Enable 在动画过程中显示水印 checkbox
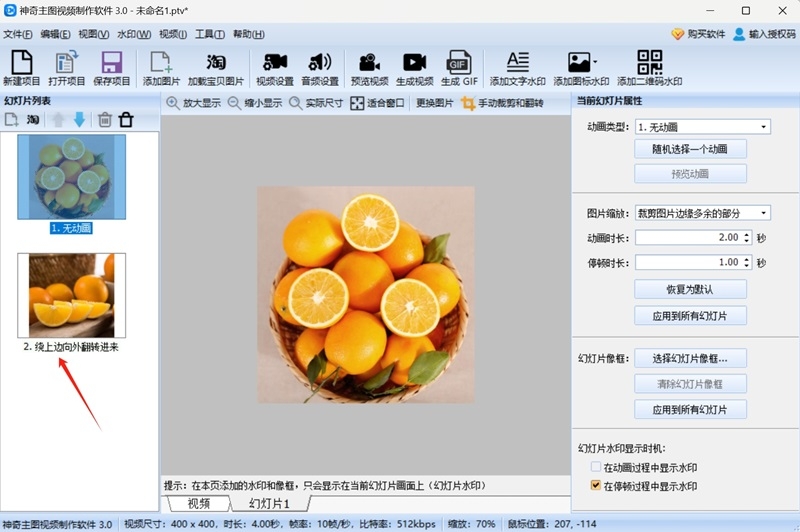The image size is (800, 532). click(x=595, y=467)
